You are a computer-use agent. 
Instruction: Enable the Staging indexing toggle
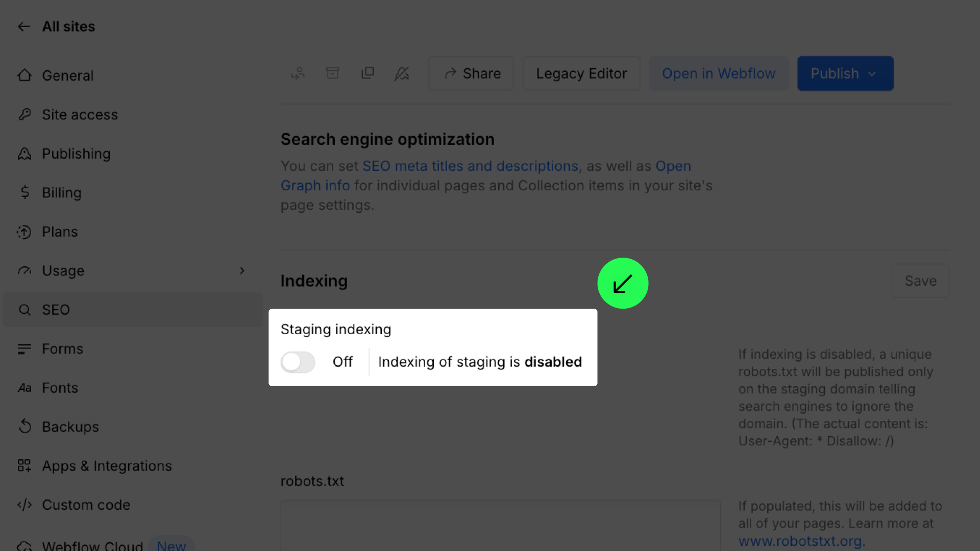click(x=298, y=362)
